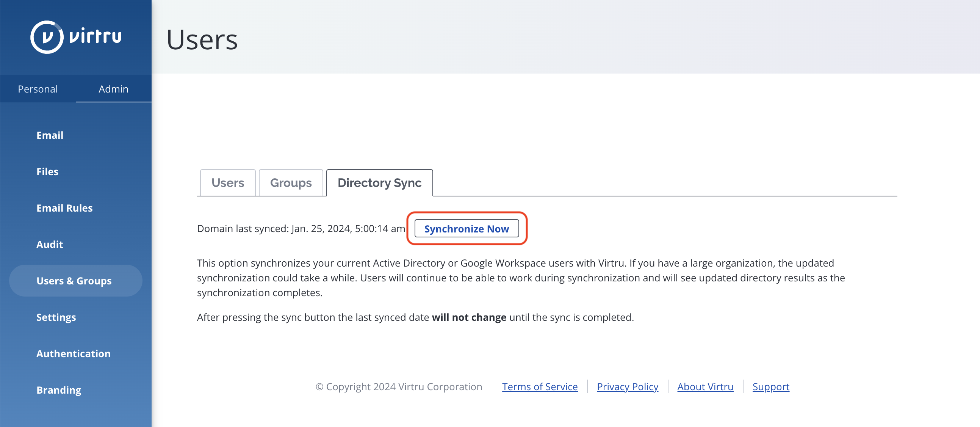
Task: Switch to the Personal tab
Action: pos(38,89)
